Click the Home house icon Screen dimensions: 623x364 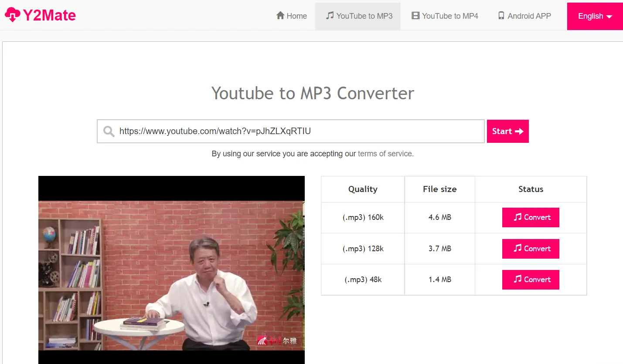(x=280, y=16)
